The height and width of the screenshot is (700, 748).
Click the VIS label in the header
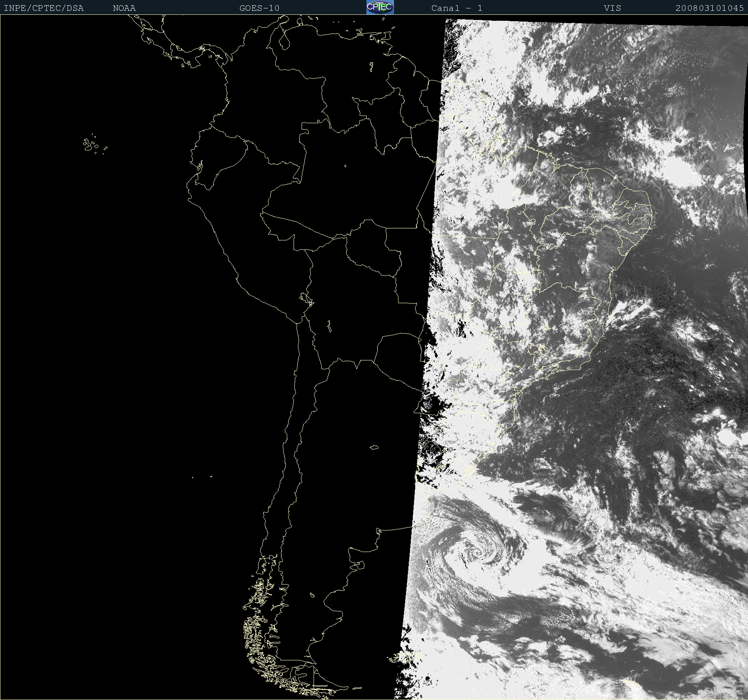pyautogui.click(x=612, y=8)
